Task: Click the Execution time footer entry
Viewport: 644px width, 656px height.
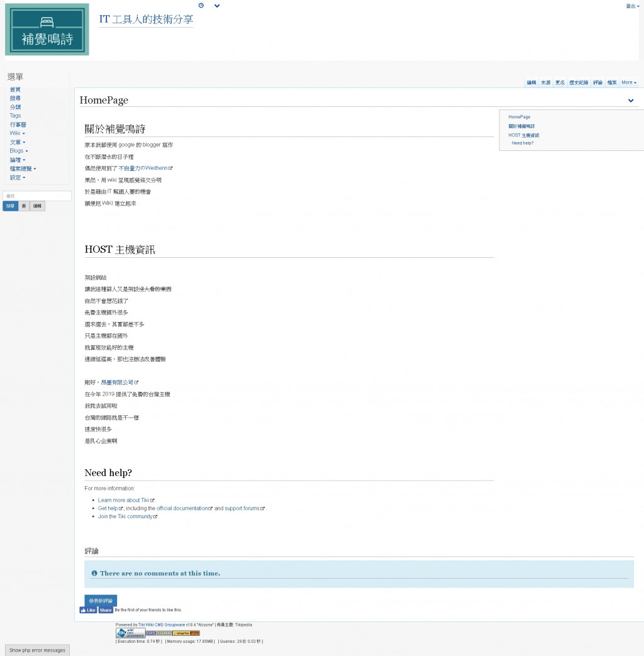Action: [x=138, y=642]
